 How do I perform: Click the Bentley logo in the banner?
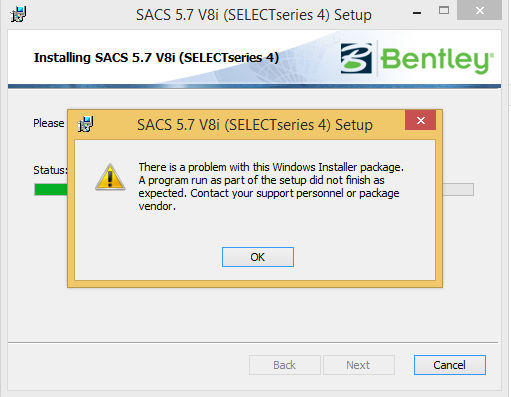coord(417,59)
